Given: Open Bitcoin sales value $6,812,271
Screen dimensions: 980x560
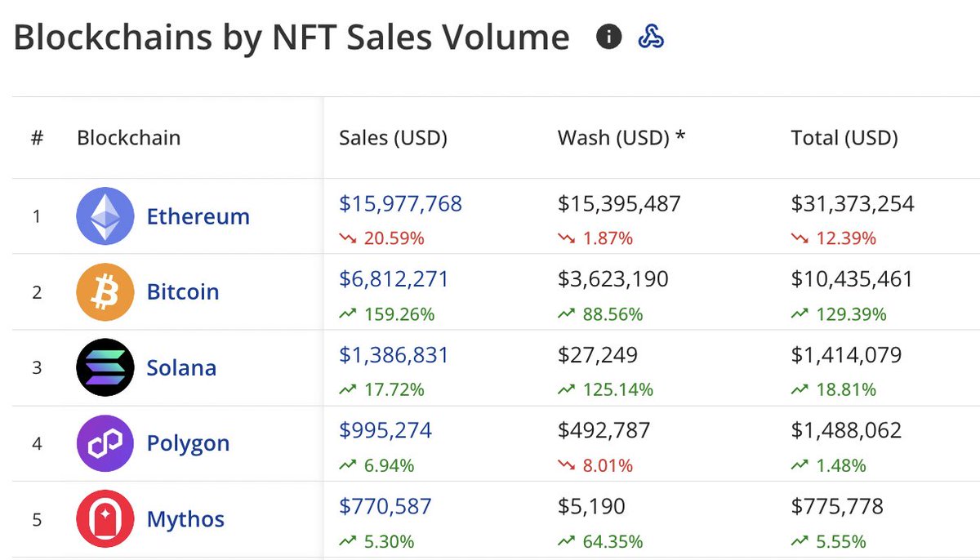Looking at the screenshot, I should (394, 279).
